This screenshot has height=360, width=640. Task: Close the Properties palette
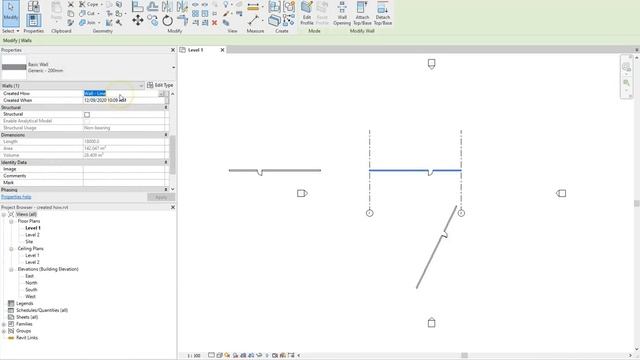point(173,50)
